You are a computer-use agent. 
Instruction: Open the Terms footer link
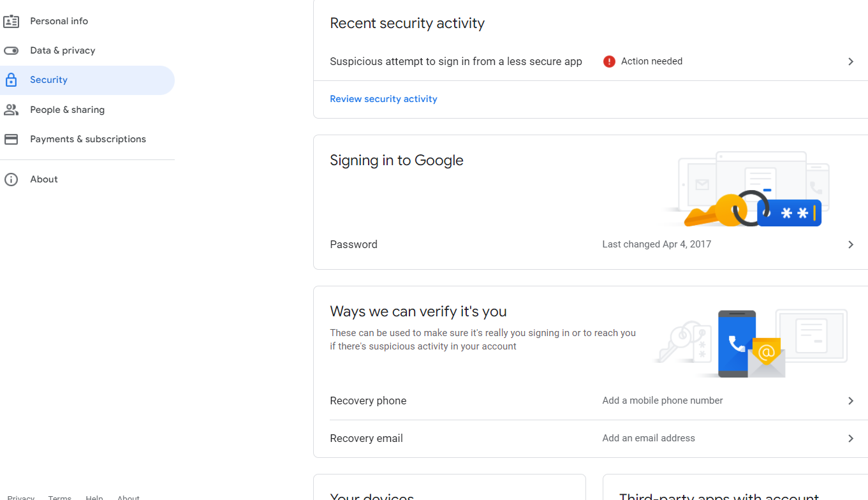click(59, 497)
